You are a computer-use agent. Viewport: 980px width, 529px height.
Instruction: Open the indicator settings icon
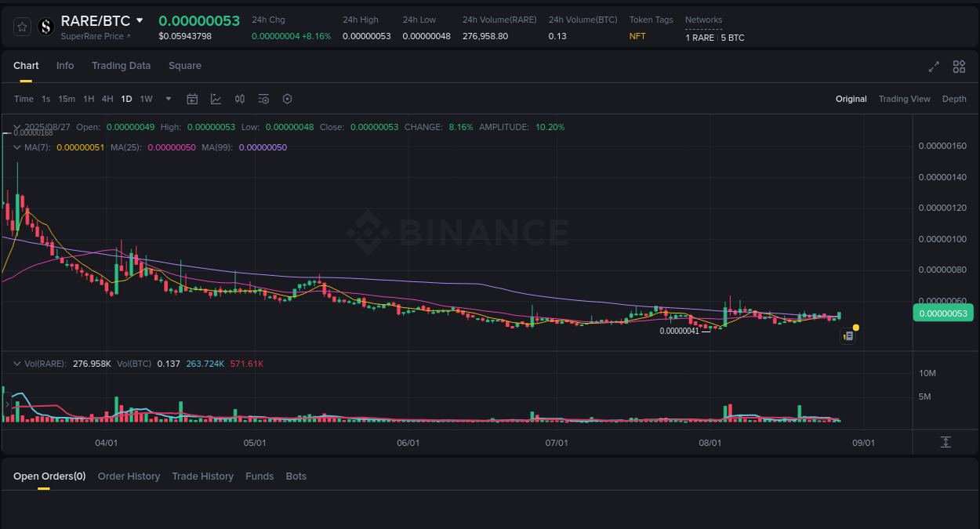click(x=263, y=99)
